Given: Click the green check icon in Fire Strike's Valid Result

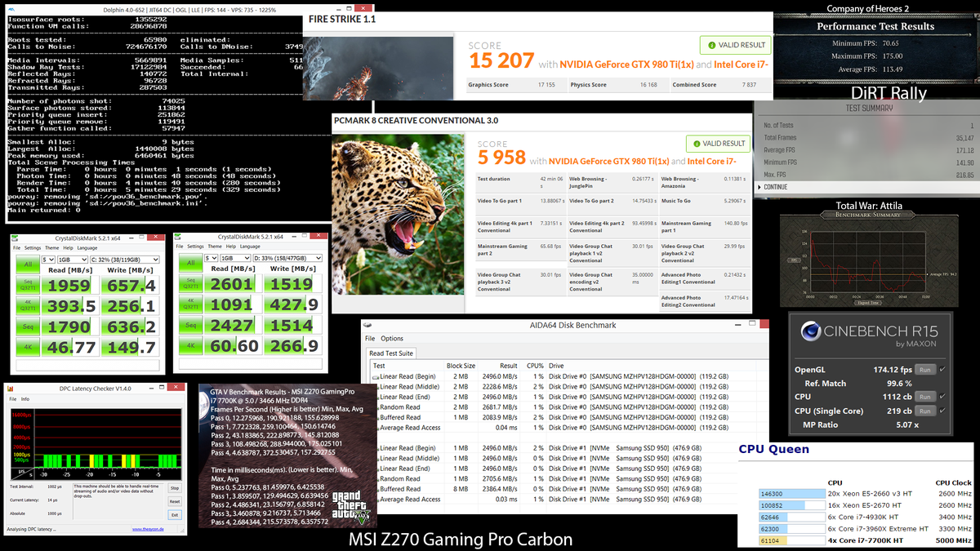Looking at the screenshot, I should (x=712, y=46).
